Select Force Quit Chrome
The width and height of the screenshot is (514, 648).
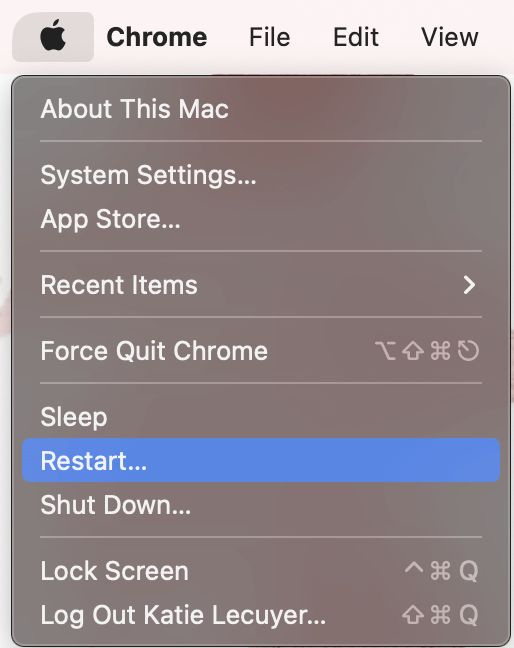coord(261,351)
